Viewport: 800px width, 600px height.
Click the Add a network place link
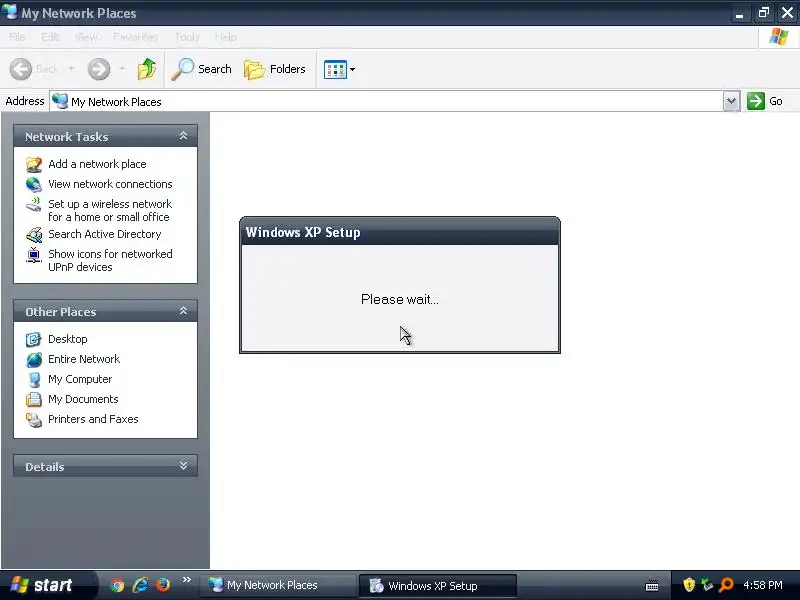pyautogui.click(x=97, y=164)
